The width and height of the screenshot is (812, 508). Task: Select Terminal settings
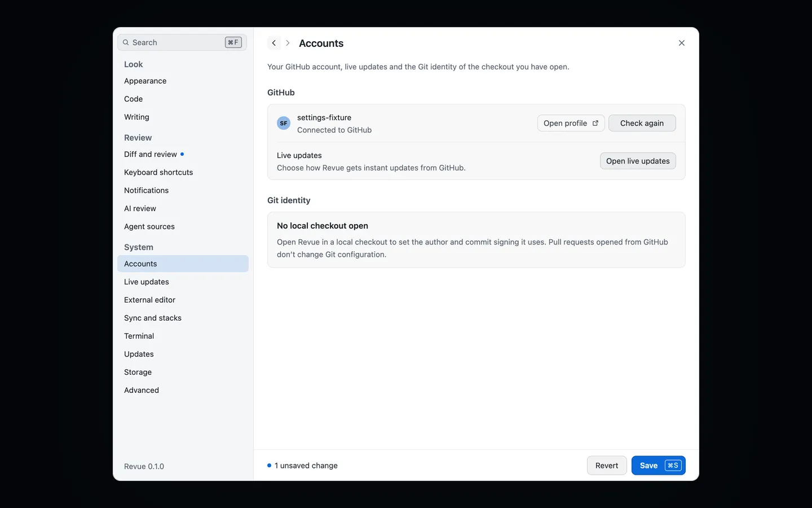point(183,336)
